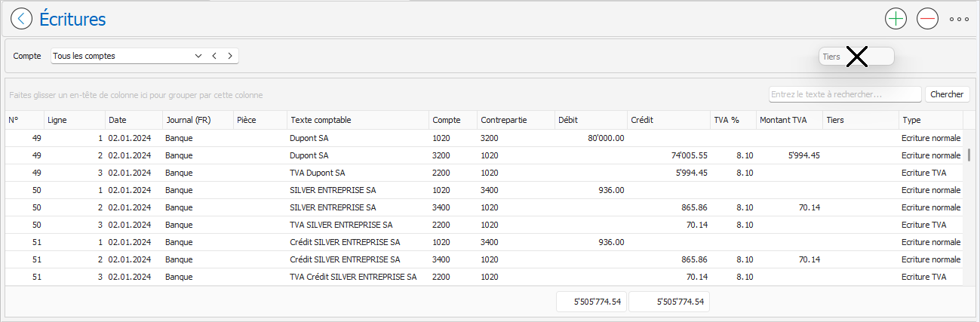The width and height of the screenshot is (980, 322).
Task: Delete entry using red minus icon
Action: point(927,19)
